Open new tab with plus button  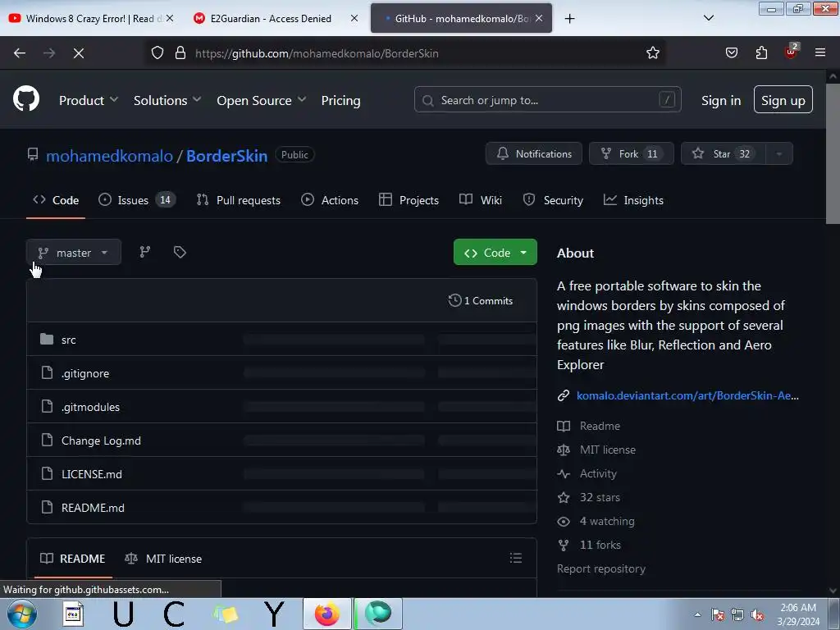click(x=569, y=19)
